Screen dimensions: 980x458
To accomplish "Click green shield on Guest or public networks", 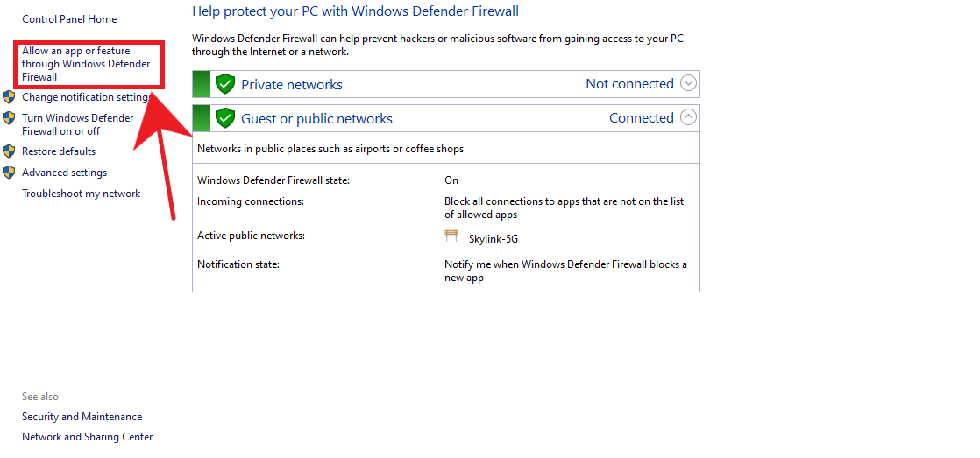I will pyautogui.click(x=225, y=118).
